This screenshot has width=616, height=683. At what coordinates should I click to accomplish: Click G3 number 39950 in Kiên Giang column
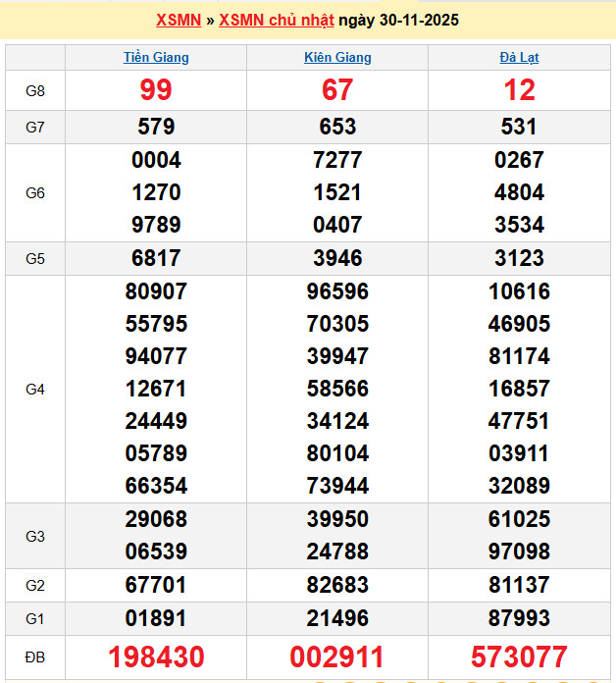pos(337,519)
